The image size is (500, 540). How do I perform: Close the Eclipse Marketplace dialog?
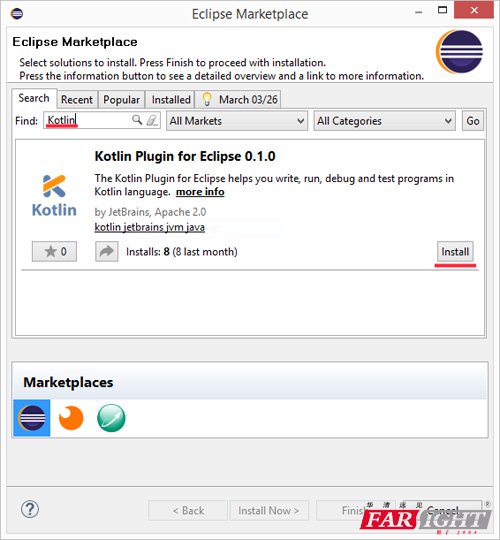(474, 10)
